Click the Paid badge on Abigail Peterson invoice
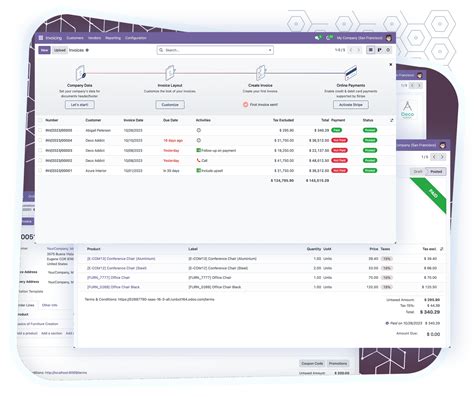Image resolution: width=474 pixels, height=397 pixels. [337, 130]
